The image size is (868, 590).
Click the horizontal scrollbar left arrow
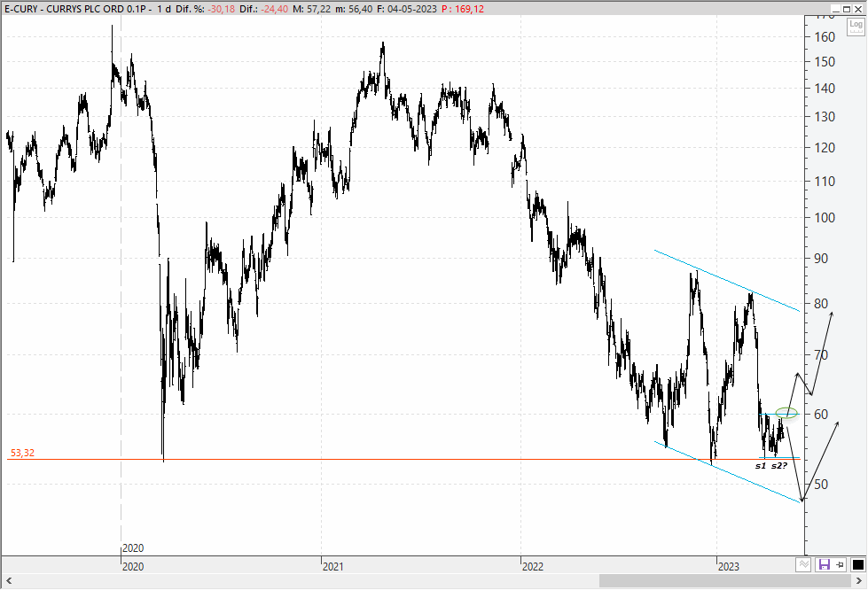8,580
